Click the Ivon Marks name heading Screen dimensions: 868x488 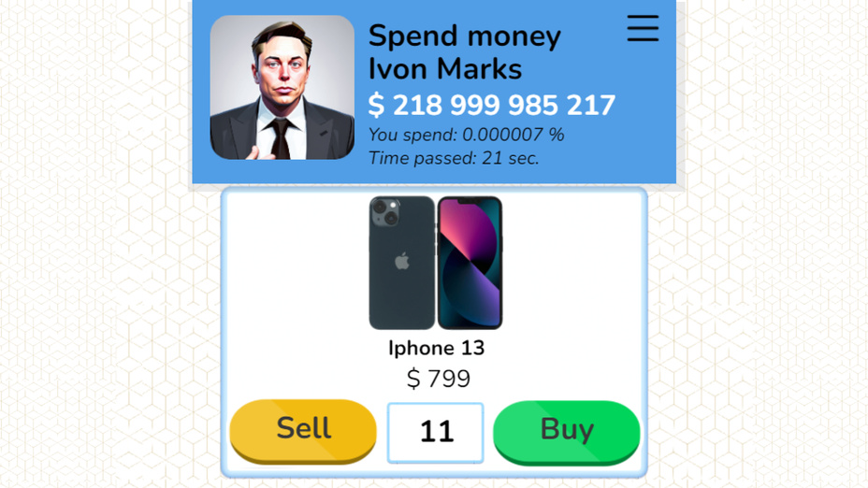click(x=445, y=70)
